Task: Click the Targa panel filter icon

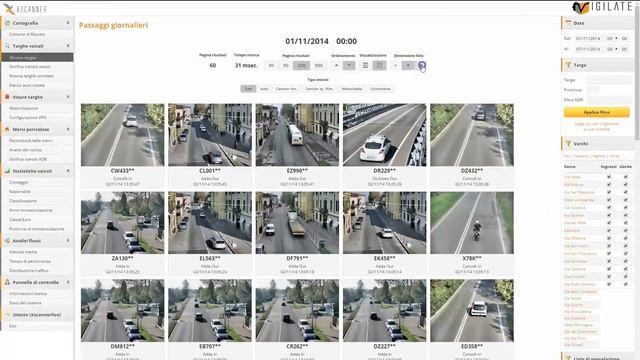Action: pyautogui.click(x=568, y=65)
